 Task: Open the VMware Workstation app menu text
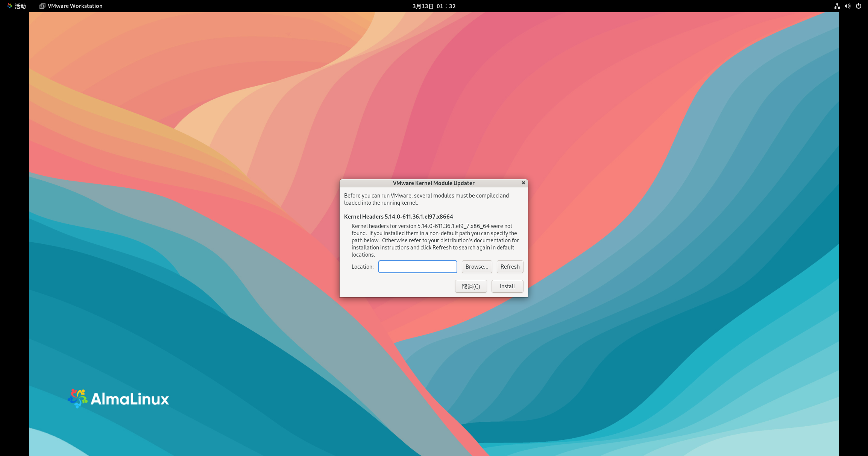75,6
